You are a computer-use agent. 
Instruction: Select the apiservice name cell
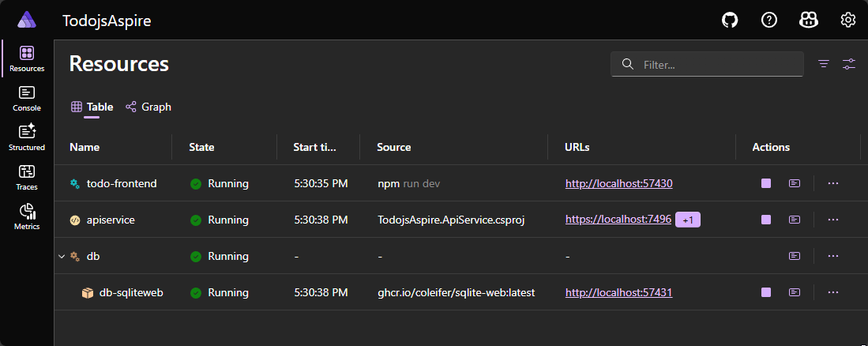tap(111, 220)
